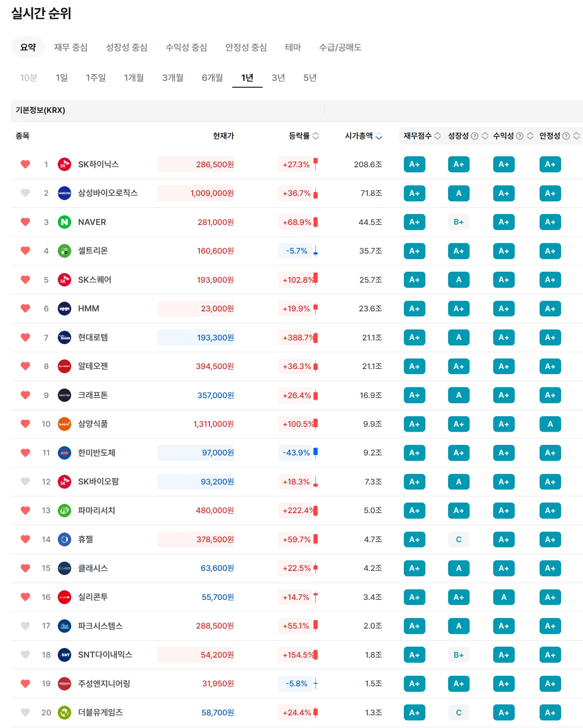Click the 셀트리온 logo icon

(64, 251)
